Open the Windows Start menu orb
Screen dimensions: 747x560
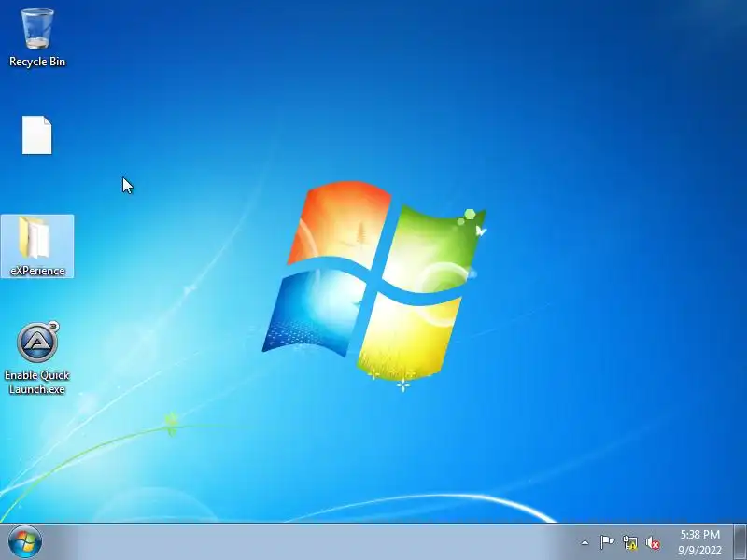25,541
